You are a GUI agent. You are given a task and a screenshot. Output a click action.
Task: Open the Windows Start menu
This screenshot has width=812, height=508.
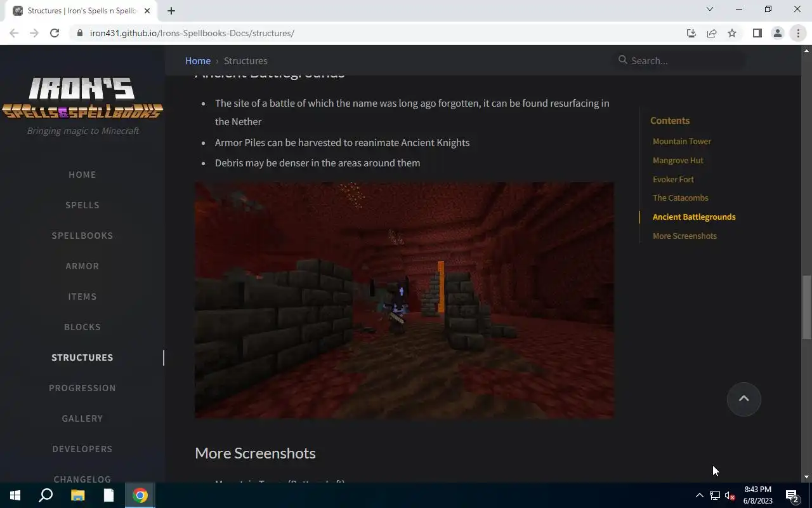[15, 495]
